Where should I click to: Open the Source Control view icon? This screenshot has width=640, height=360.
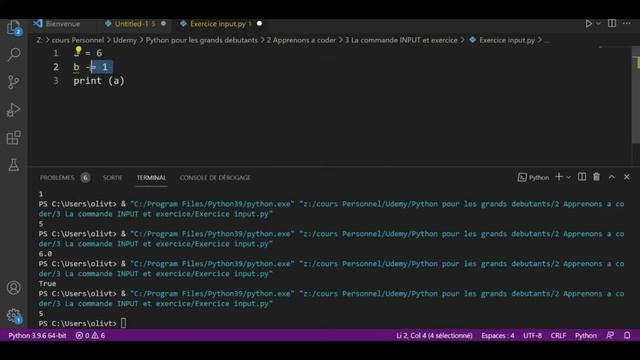[14, 82]
